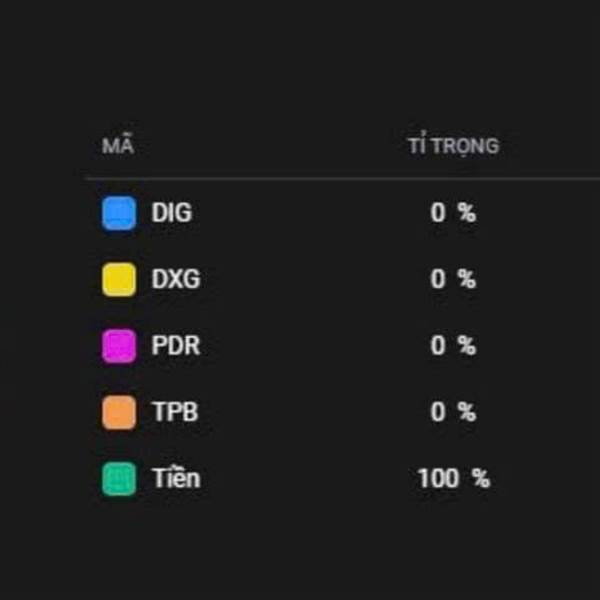Click PDR's 0 % weight value
This screenshot has height=600, width=600.
453,346
